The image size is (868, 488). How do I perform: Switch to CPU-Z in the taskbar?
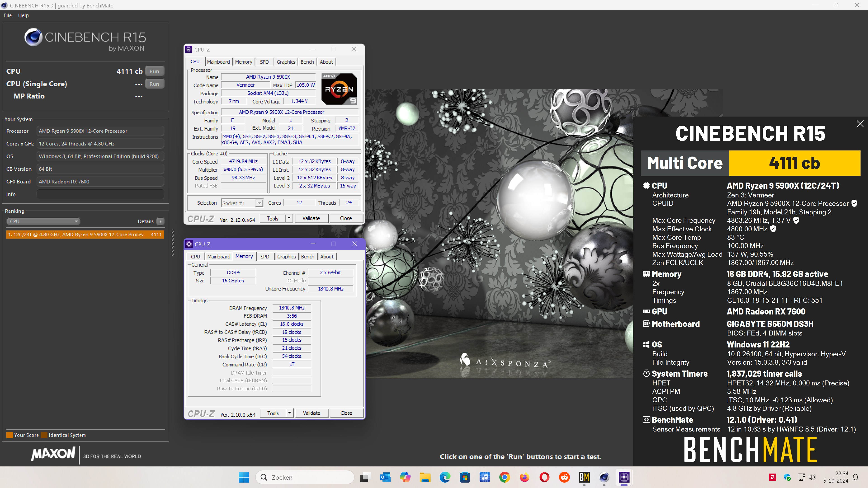(x=624, y=477)
